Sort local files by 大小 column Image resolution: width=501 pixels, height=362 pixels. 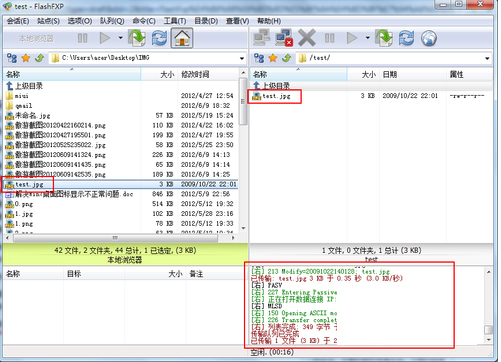160,74
